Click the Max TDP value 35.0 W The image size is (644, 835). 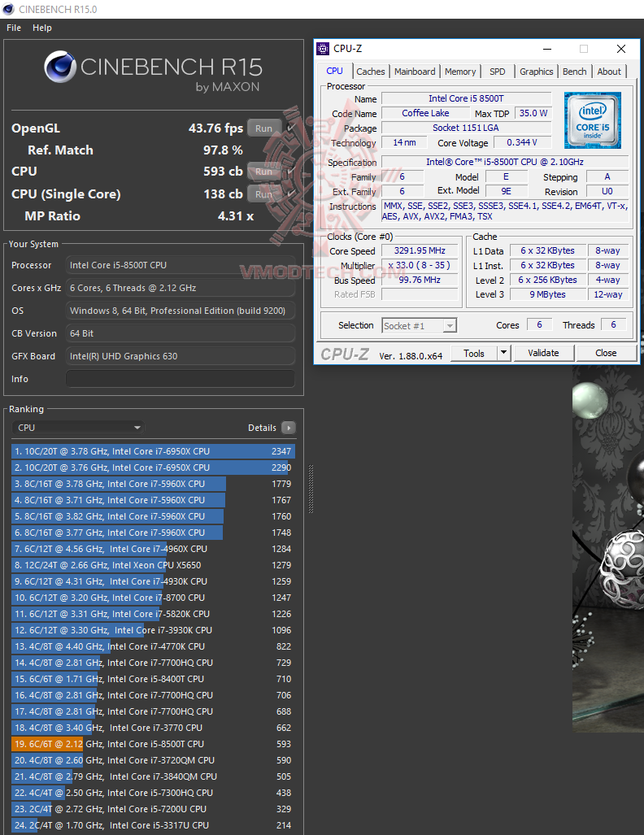(x=533, y=113)
